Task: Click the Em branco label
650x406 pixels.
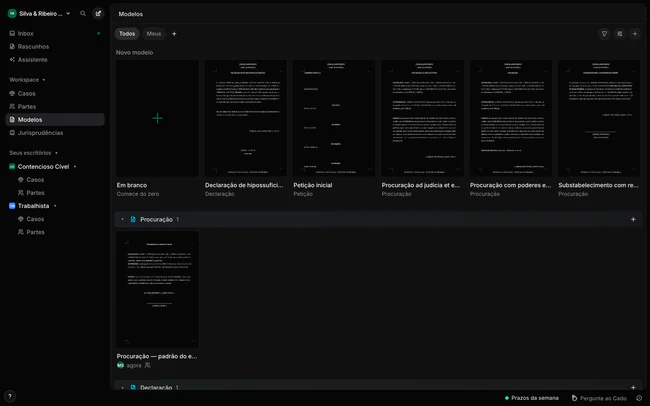Action: coord(131,185)
